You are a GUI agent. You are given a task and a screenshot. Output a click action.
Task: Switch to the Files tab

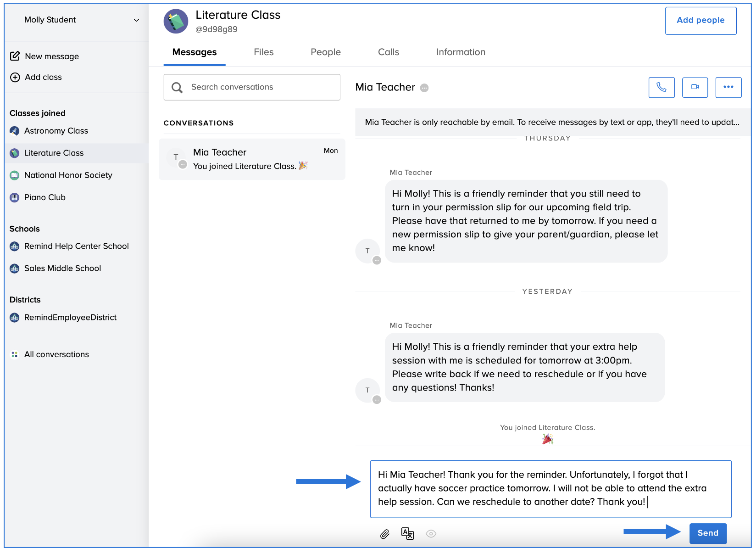263,52
